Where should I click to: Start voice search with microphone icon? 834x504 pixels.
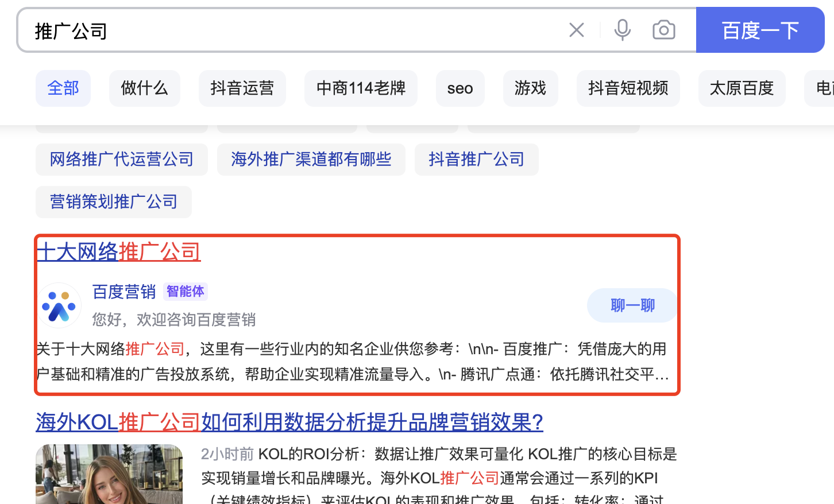[x=622, y=30]
